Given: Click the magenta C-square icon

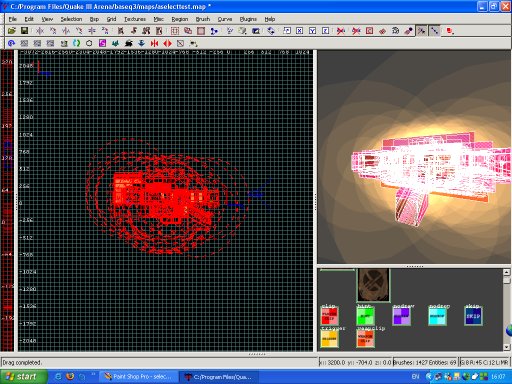Looking at the screenshot, I should coord(102,43).
